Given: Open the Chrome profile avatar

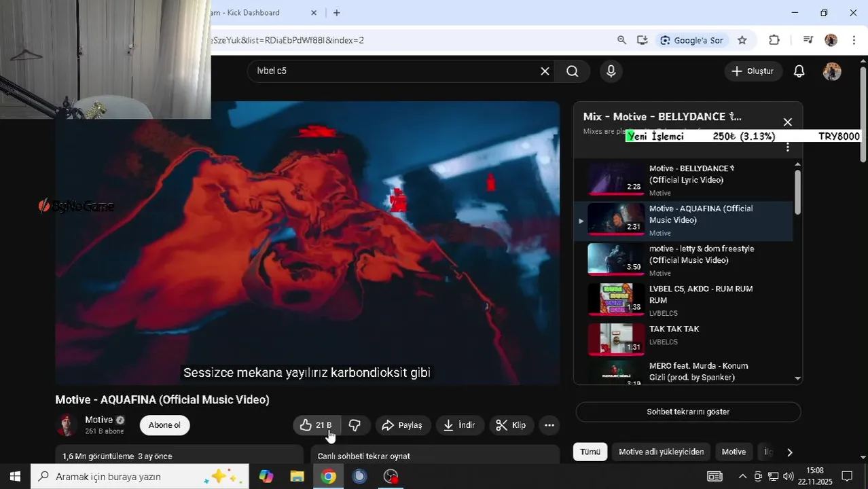Looking at the screenshot, I should click(x=831, y=40).
